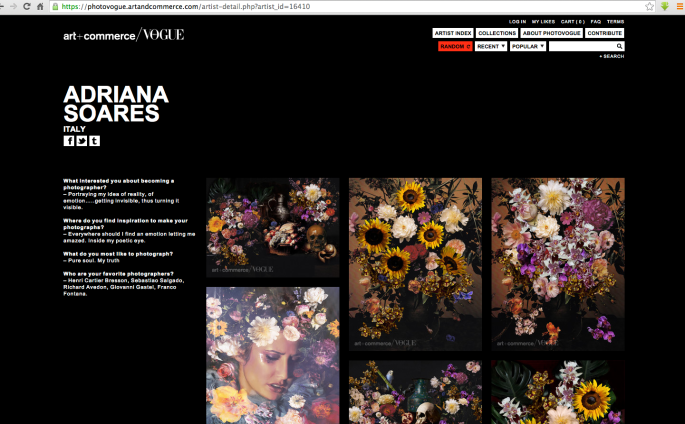Open the My Likes link
The image size is (685, 424).
[x=543, y=21]
